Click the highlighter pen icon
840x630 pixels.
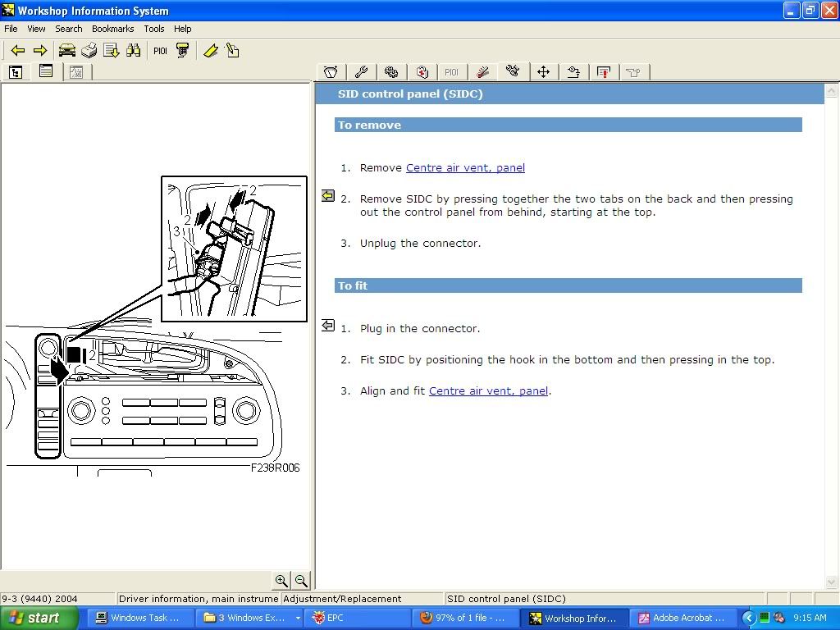211,50
